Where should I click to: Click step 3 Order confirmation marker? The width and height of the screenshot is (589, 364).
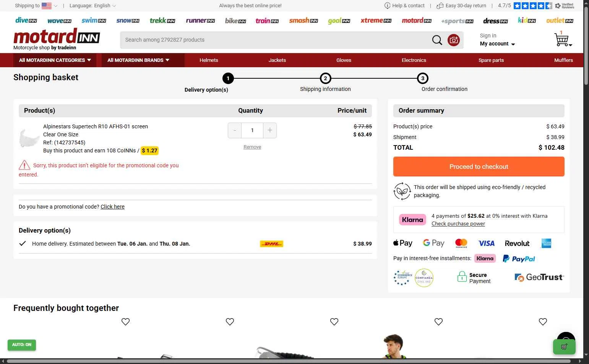pyautogui.click(x=423, y=78)
